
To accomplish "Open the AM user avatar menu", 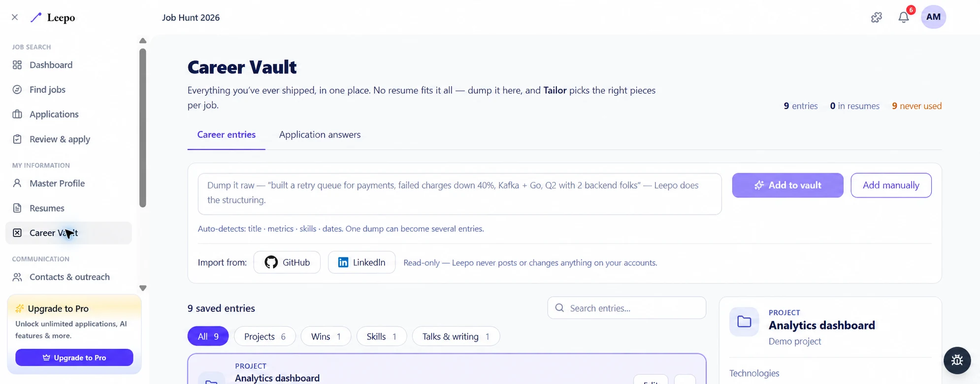I will (x=933, y=17).
